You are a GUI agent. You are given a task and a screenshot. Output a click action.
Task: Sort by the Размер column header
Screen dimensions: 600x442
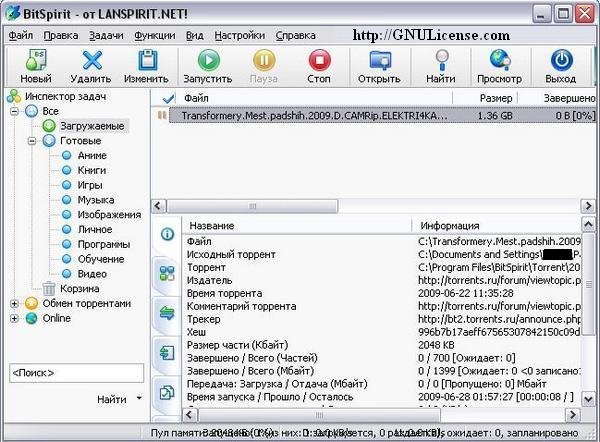point(496,98)
